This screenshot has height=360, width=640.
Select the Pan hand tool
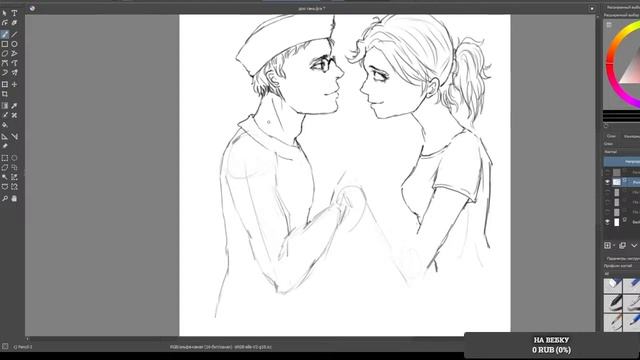[x=14, y=199]
